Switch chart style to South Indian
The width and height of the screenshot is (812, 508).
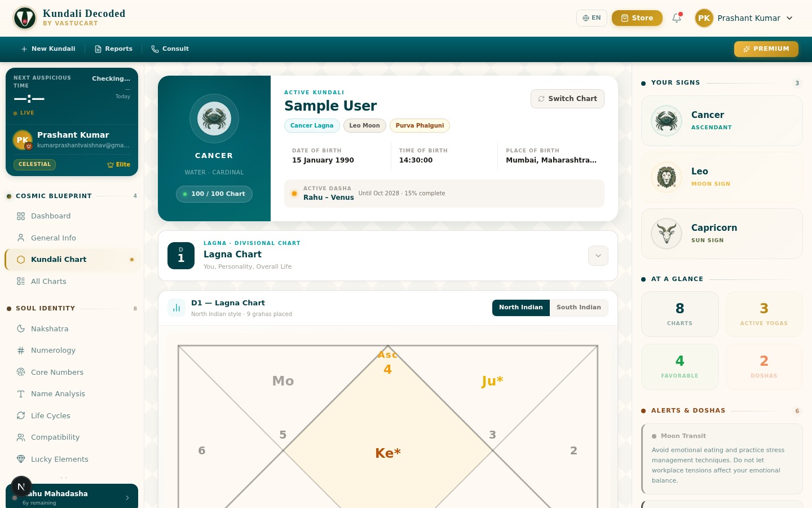point(579,308)
